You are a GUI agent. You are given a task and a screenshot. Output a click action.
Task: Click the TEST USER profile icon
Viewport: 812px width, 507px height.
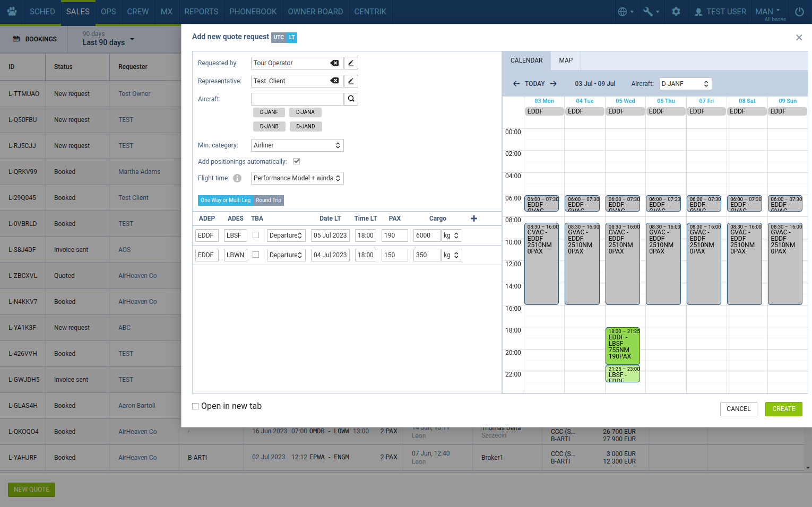coord(698,12)
